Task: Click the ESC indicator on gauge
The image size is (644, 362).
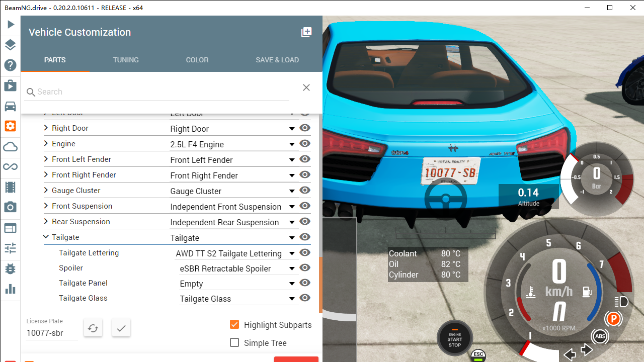Action: coord(478,355)
